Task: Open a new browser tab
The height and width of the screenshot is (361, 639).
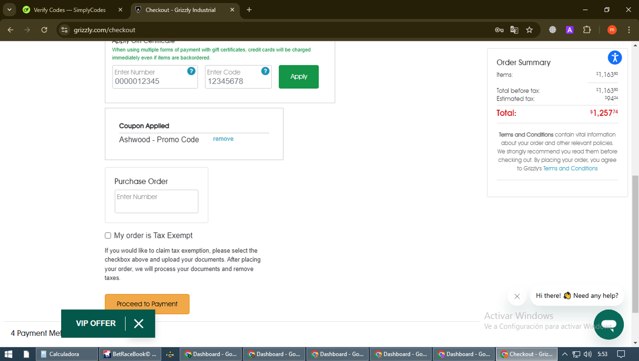Action: click(249, 10)
